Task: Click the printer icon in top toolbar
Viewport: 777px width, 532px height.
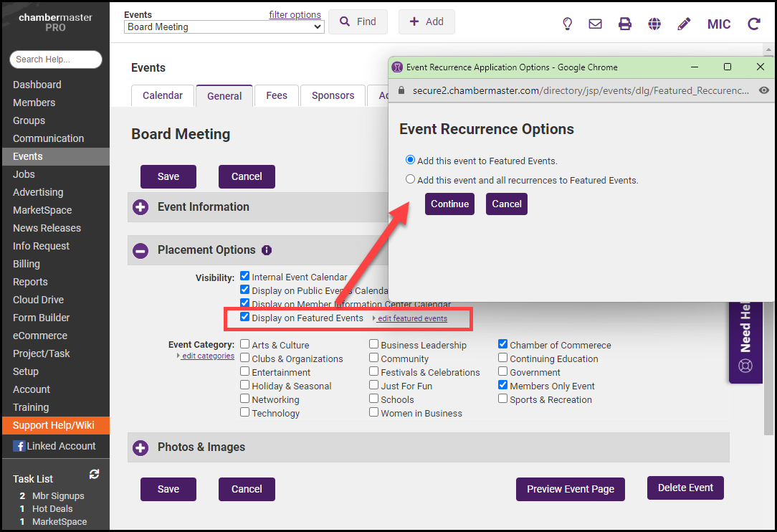Action: click(625, 24)
